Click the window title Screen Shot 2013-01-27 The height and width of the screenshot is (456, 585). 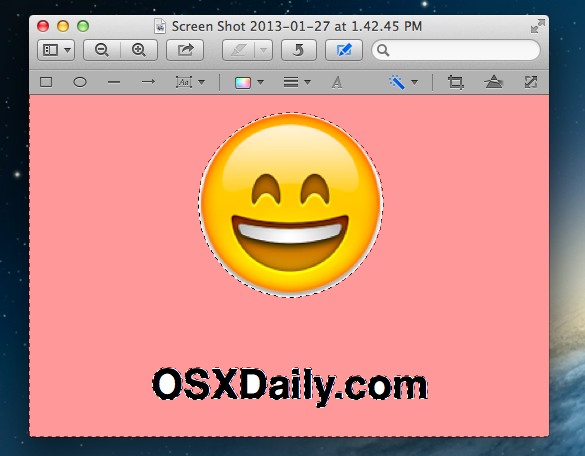point(297,26)
